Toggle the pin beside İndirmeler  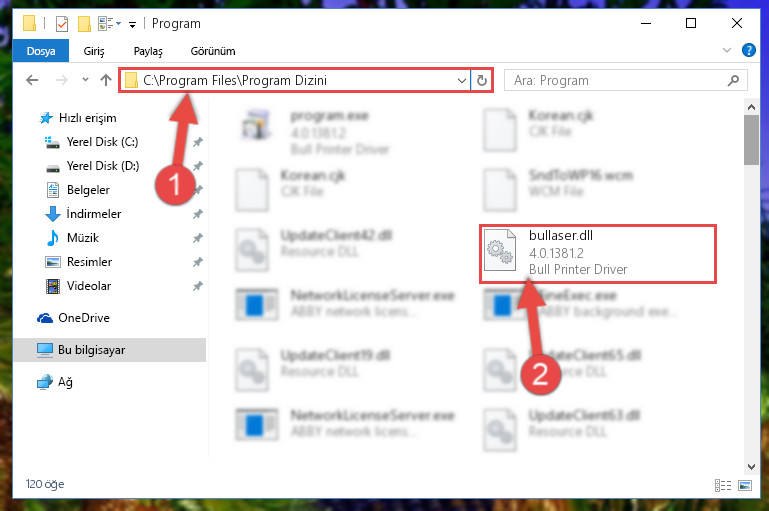click(197, 214)
